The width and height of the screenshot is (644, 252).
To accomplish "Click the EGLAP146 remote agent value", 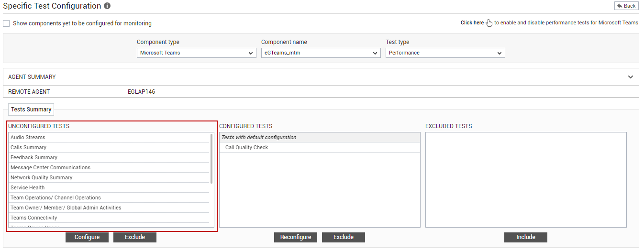I will 142,92.
